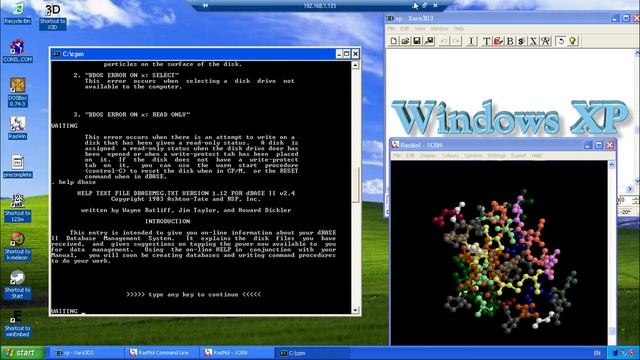This screenshot has height=360, width=640.
Task: Open the Help menu in RasMol window
Action: [537, 156]
